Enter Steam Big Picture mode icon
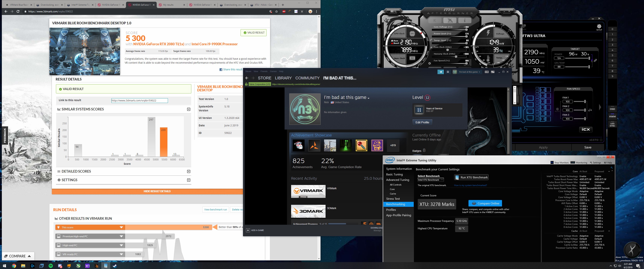 [x=493, y=72]
